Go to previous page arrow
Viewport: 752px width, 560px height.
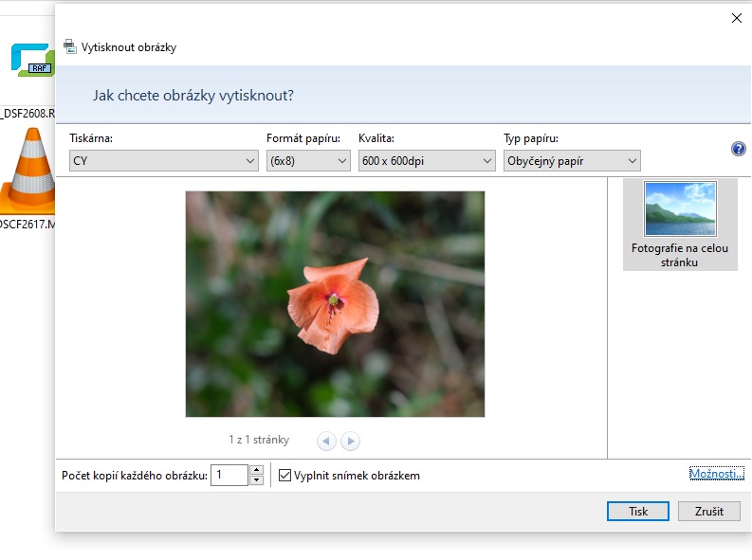pyautogui.click(x=326, y=441)
